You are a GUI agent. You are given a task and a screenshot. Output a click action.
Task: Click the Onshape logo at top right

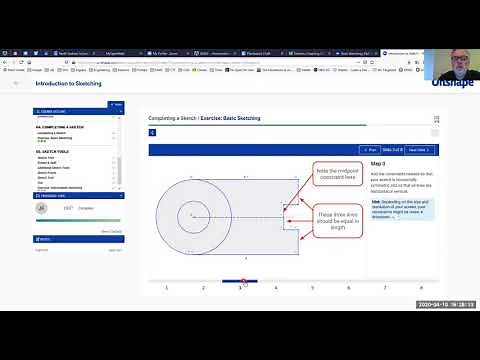click(452, 83)
